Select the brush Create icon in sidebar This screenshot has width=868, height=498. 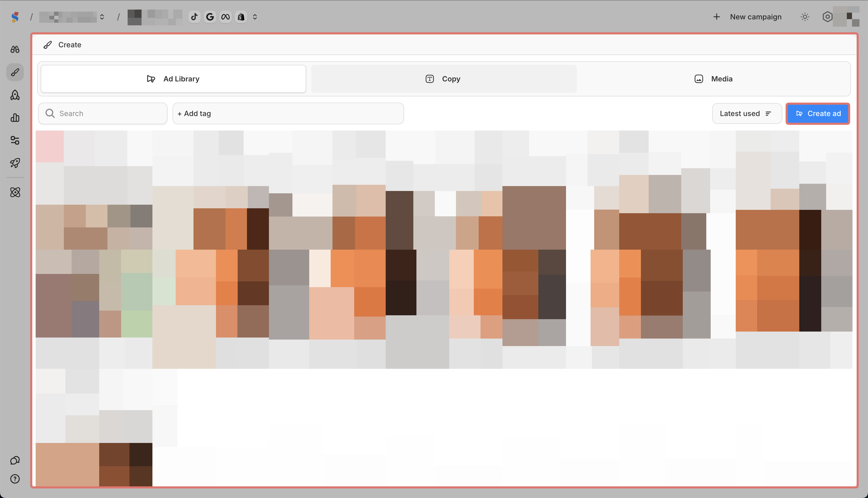15,72
